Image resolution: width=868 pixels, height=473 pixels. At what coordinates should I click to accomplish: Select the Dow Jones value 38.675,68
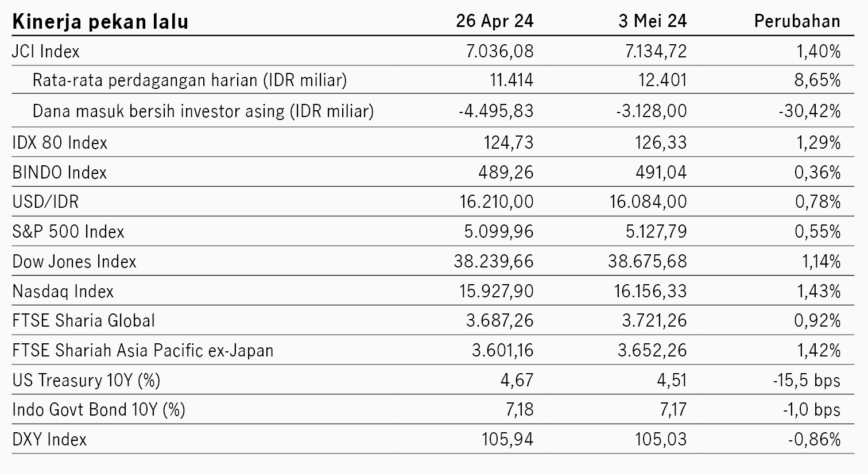pos(647,262)
